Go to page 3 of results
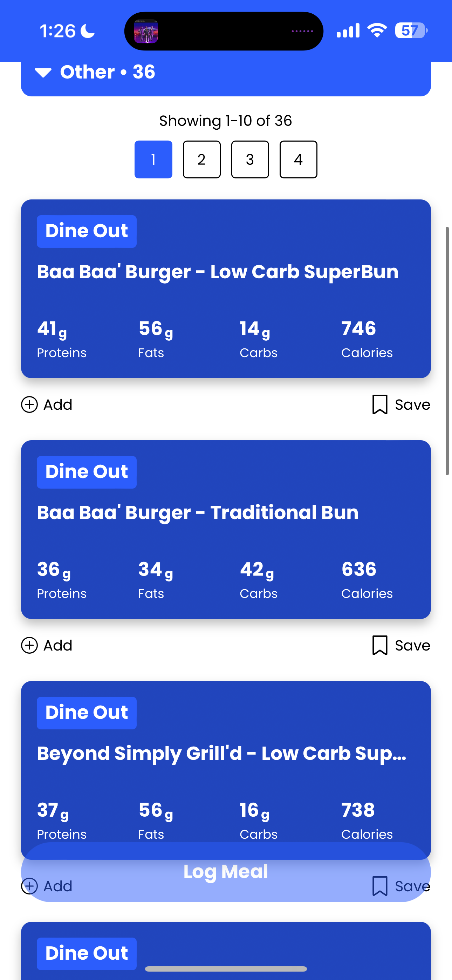 click(250, 159)
